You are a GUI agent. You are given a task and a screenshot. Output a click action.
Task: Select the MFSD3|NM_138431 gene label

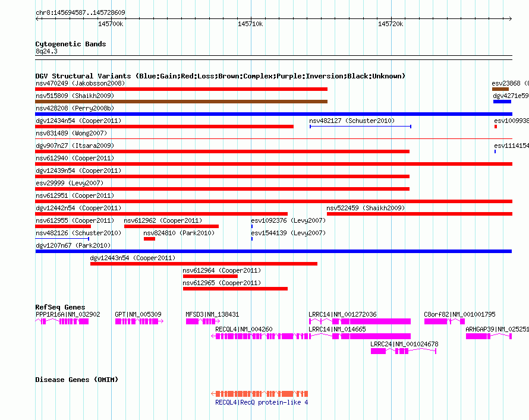pyautogui.click(x=212, y=314)
